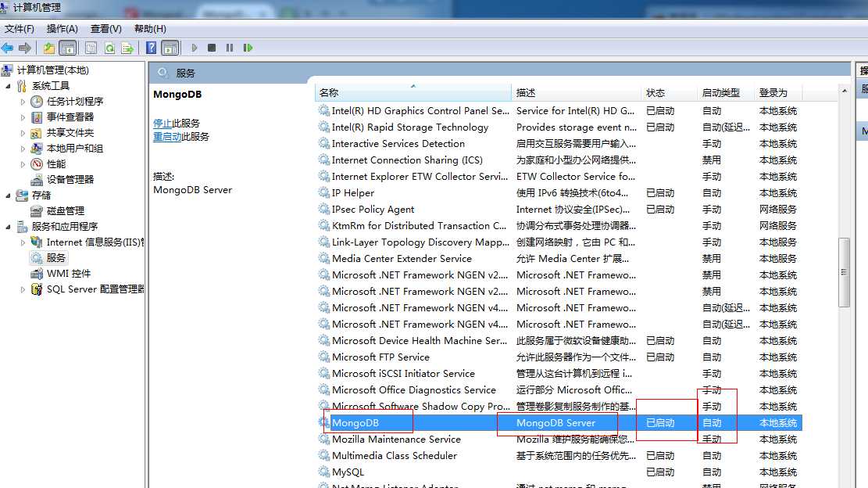Viewport: 868px width, 488px height.
Task: Click the gear icon beside MySQL service
Action: tap(323, 472)
